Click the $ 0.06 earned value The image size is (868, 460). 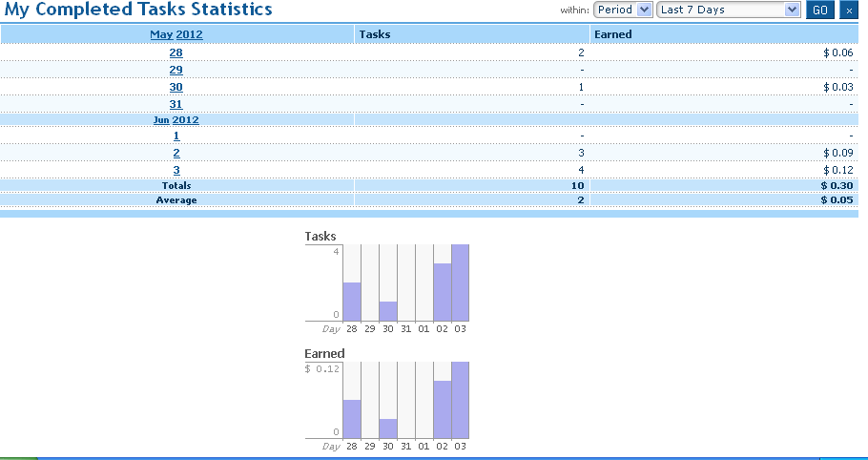838,52
